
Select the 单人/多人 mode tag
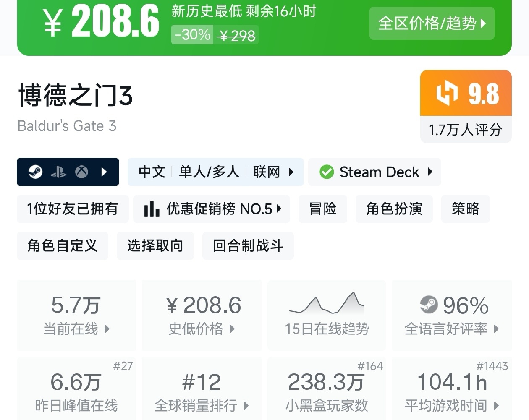209,172
